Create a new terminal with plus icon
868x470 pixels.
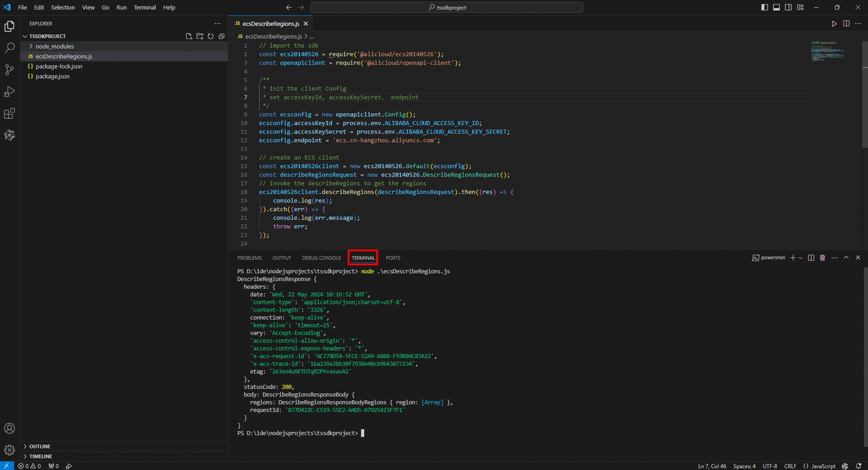pos(793,257)
